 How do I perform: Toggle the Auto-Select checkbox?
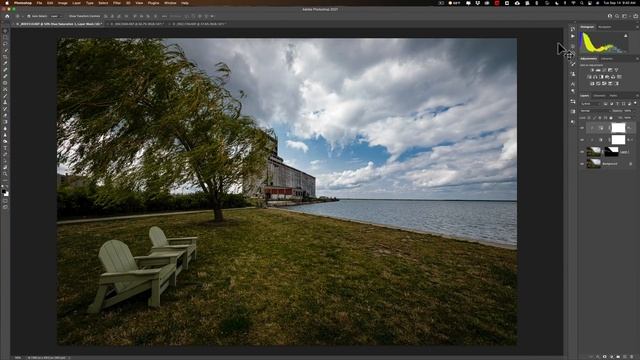29,16
